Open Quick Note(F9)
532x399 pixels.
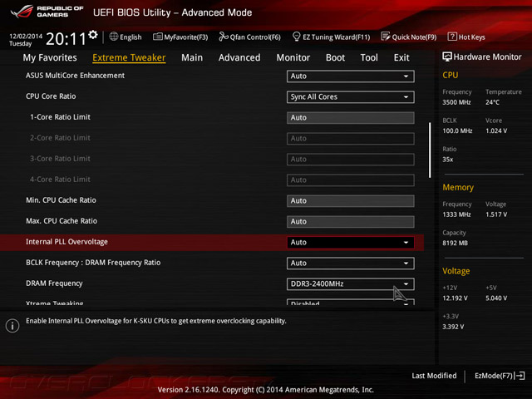409,37
